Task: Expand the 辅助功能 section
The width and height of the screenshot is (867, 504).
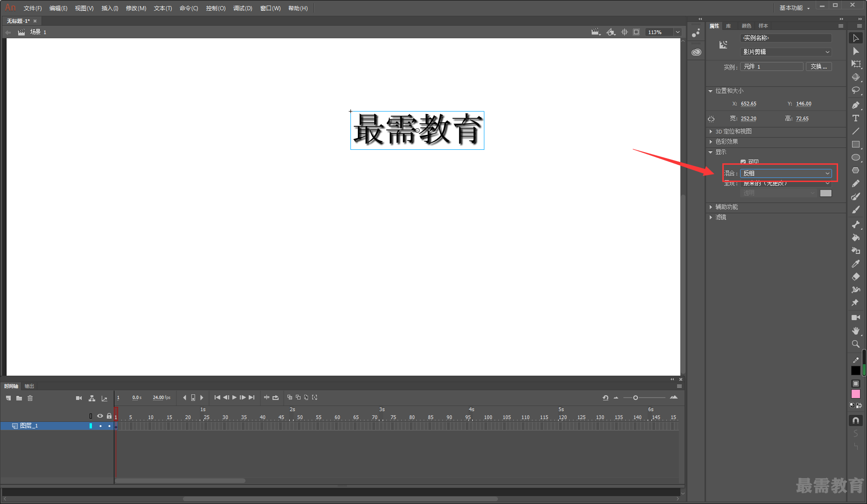Action: (711, 207)
